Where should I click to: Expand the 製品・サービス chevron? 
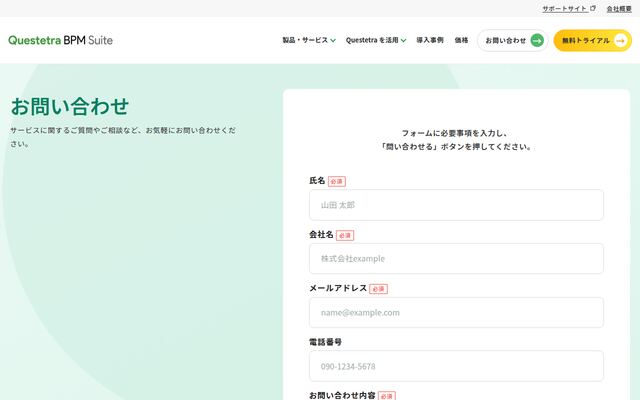tap(333, 40)
